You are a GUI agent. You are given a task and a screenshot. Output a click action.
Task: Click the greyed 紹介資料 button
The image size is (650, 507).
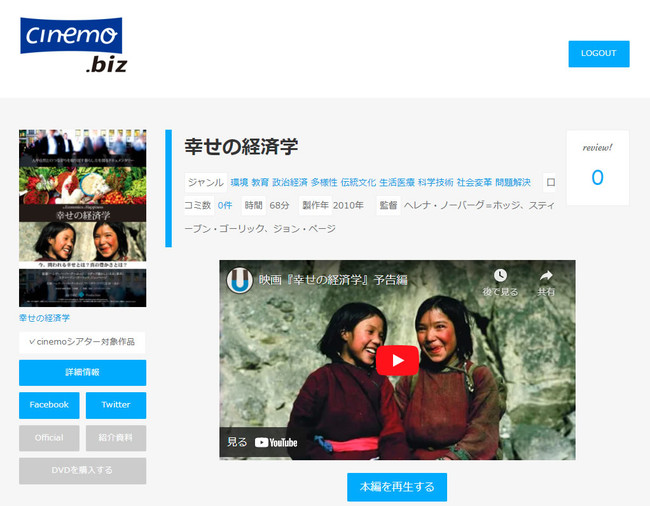tap(116, 438)
